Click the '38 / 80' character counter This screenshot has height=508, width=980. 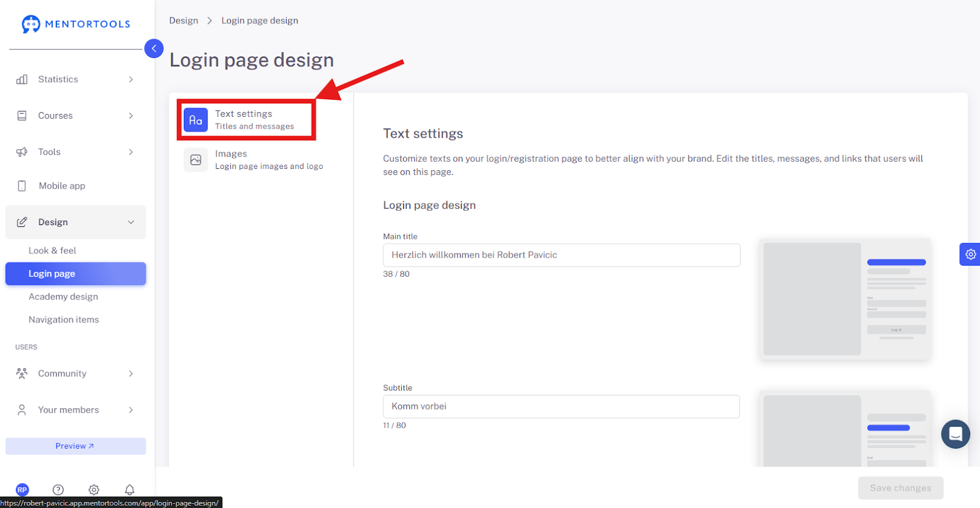396,274
